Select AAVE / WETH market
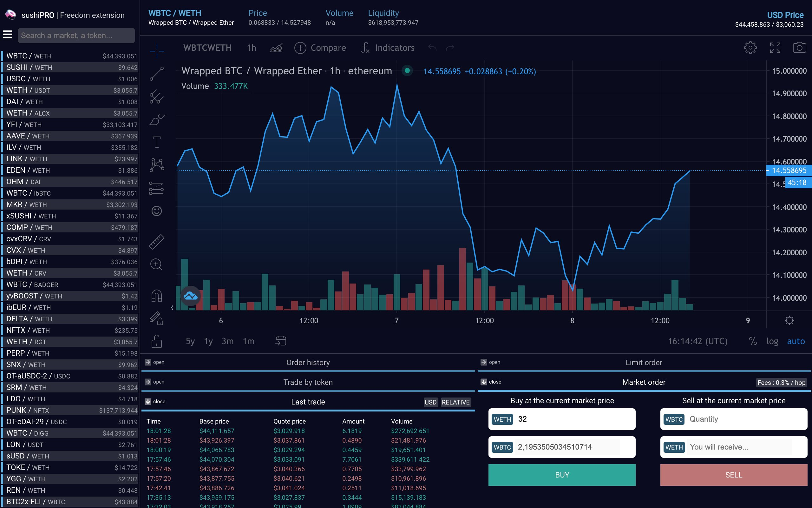Viewport: 812px width, 508px height. pyautogui.click(x=70, y=136)
